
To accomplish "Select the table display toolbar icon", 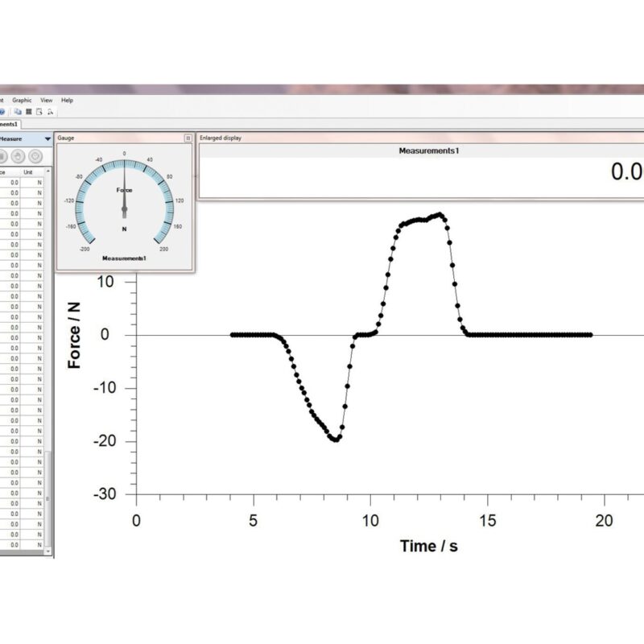I will tap(28, 111).
